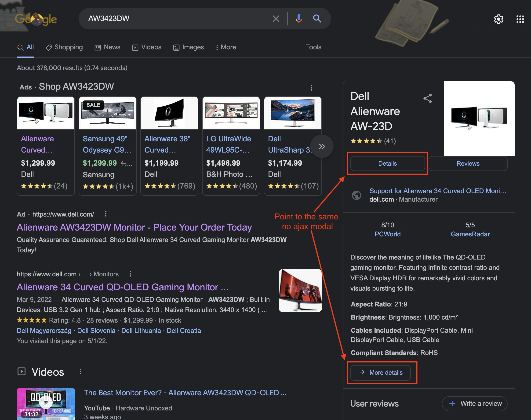Click the blue magnifier search icon
The width and height of the screenshot is (531, 420).
(x=317, y=19)
